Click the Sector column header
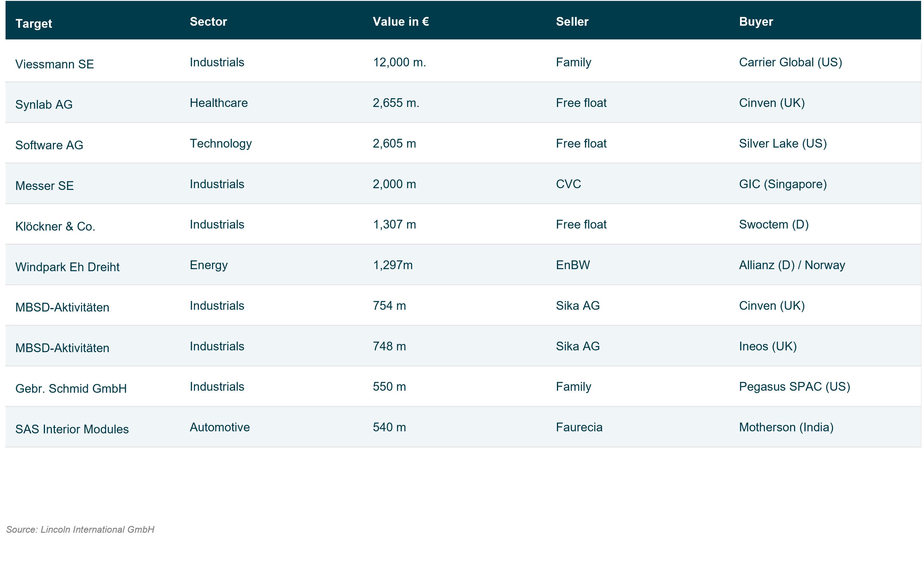The image size is (924, 564). click(208, 22)
